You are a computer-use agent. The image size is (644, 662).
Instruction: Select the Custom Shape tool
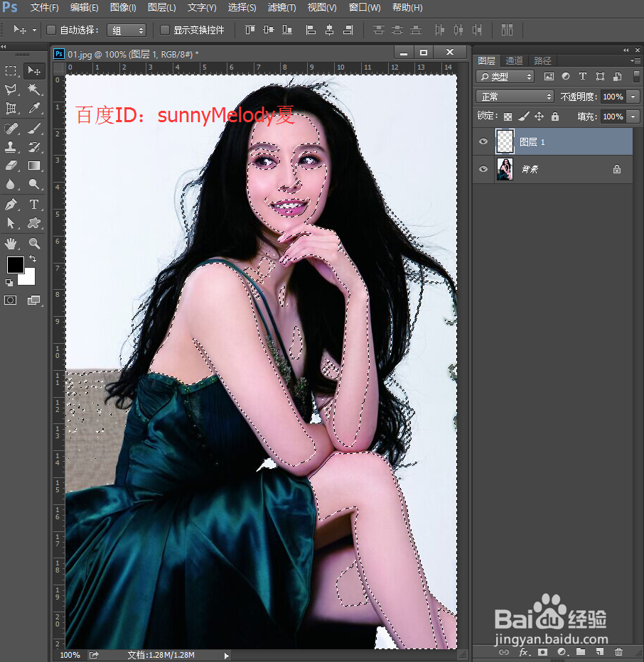point(34,223)
